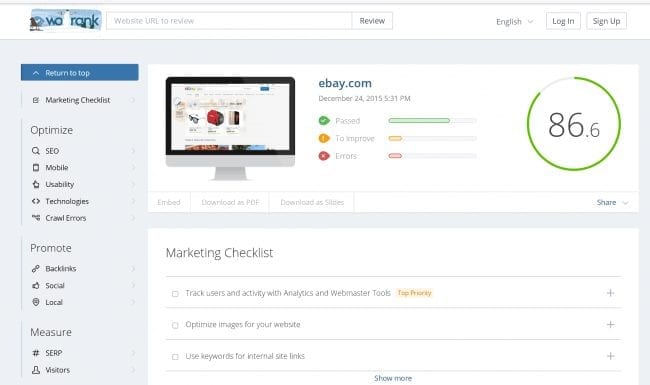Click the WooRank logo
The height and width of the screenshot is (385, 650).
(65, 20)
